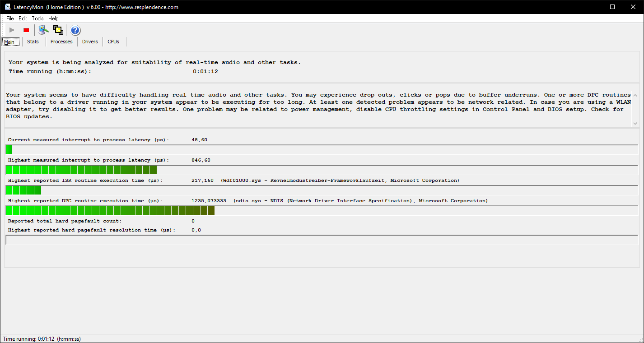This screenshot has width=644, height=343.
Task: Click the highest ISR routine execution bar
Action: (322, 190)
